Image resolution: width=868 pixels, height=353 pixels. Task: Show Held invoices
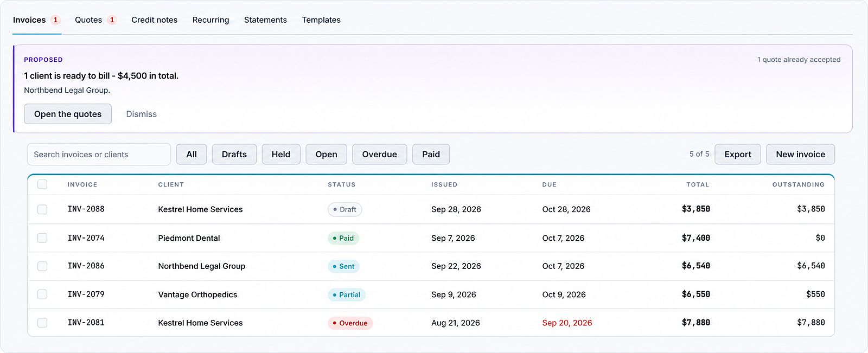click(x=281, y=155)
